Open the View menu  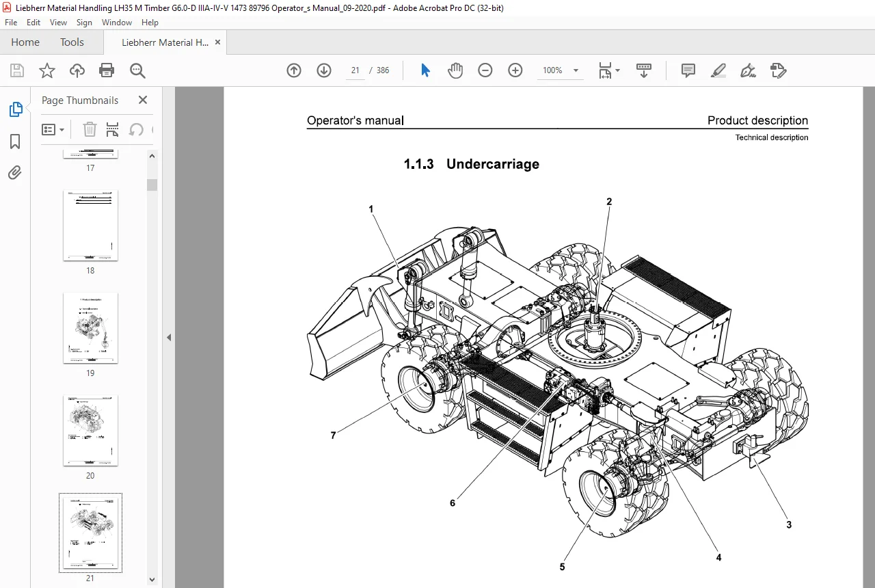[x=58, y=23]
